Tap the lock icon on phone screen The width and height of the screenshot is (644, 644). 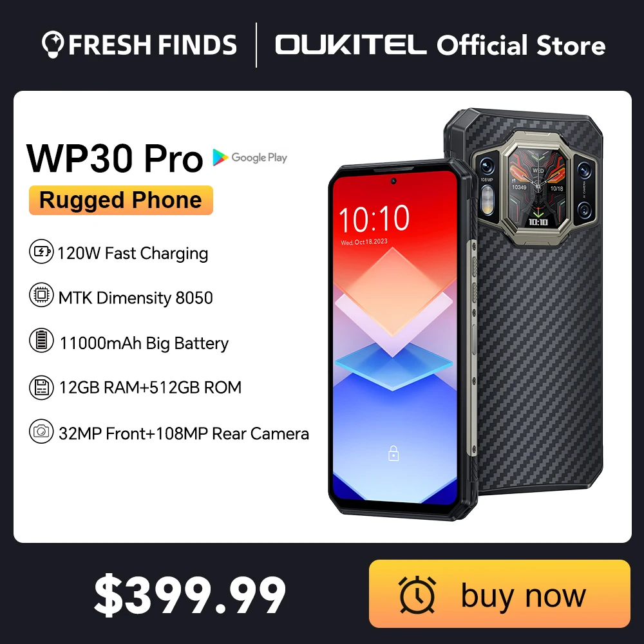(393, 453)
